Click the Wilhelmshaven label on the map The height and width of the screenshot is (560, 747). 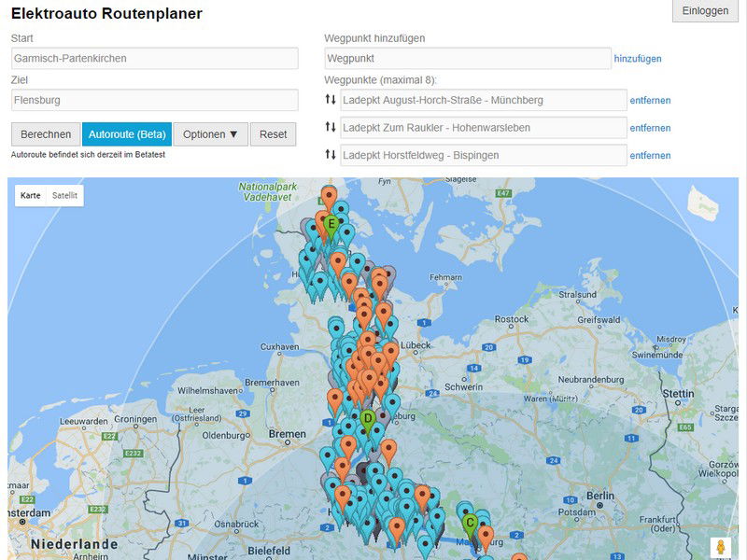click(207, 391)
